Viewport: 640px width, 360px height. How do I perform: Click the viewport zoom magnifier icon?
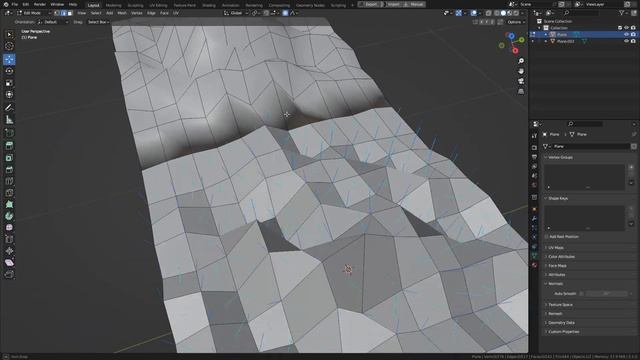point(521,61)
